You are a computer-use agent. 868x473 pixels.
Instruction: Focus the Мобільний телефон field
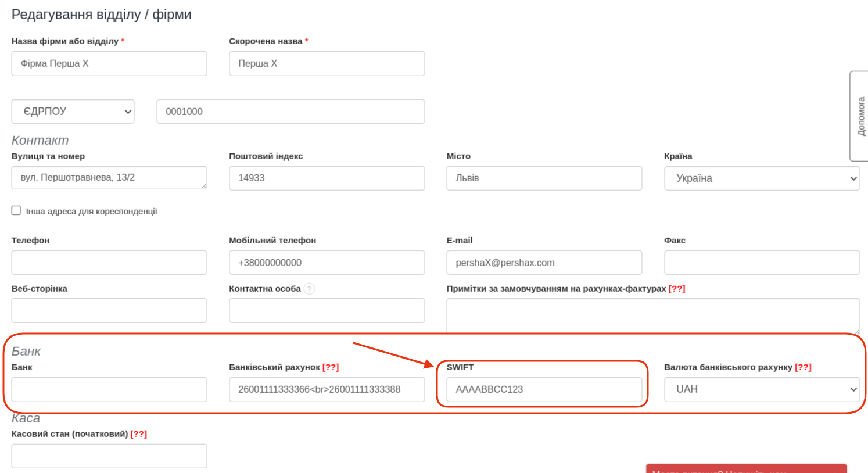327,263
